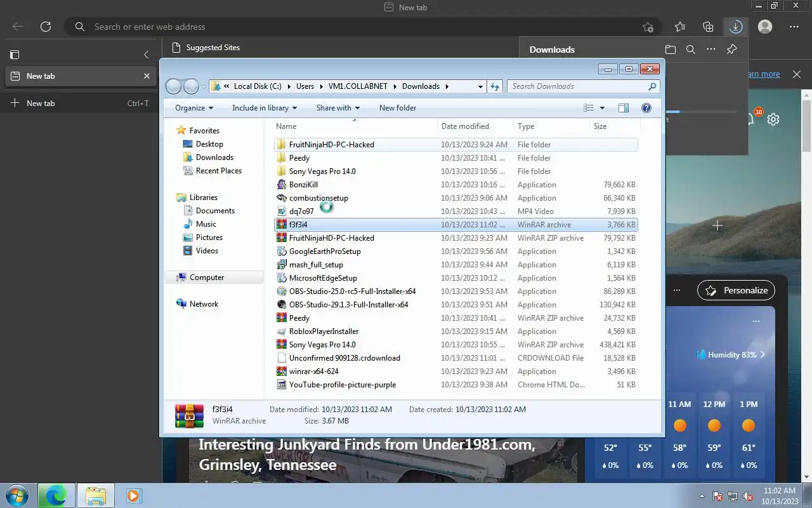
Task: Select GoogleEarthProSetup file
Action: click(x=456, y=251)
